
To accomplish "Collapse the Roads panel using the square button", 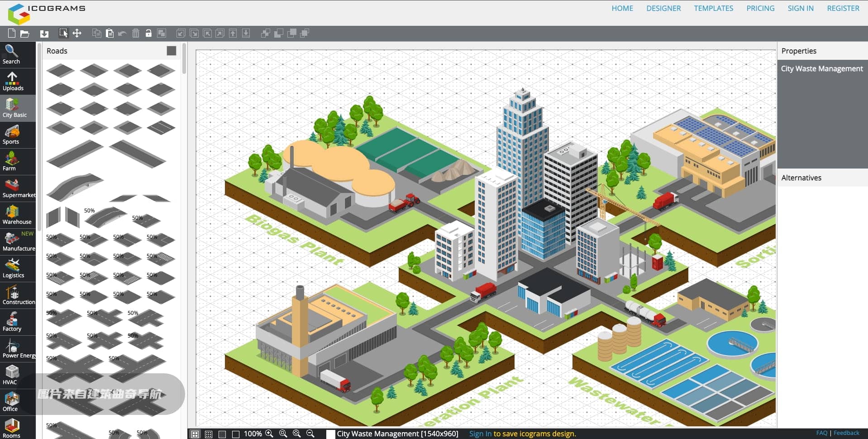I will pyautogui.click(x=171, y=51).
